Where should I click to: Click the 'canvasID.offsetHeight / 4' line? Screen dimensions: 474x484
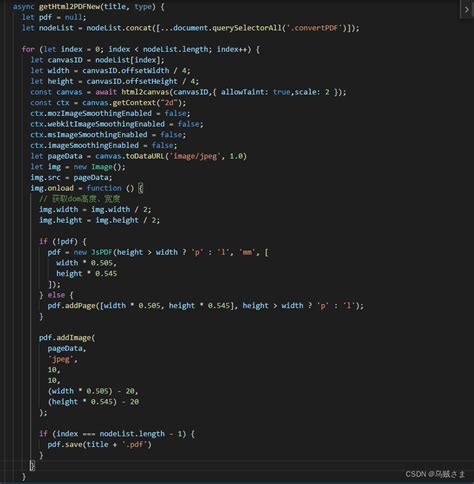click(115, 81)
